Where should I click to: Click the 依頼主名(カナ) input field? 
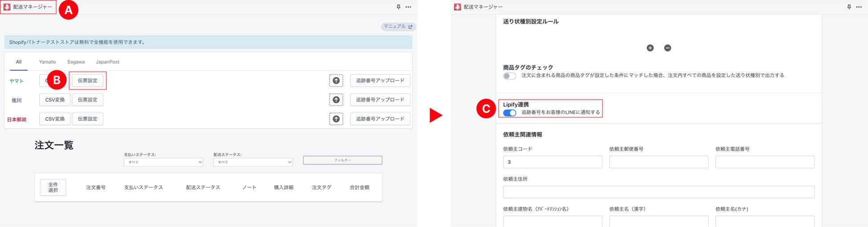tap(765, 221)
